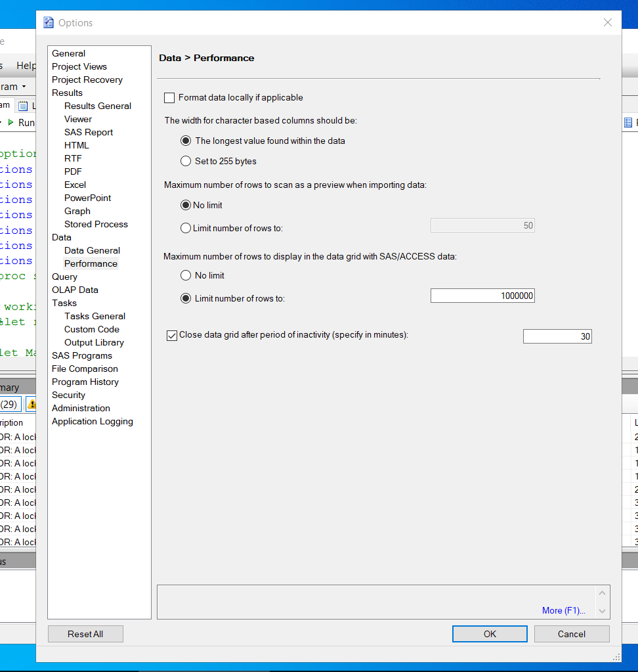Select the Data category
This screenshot has width=638, height=672.
pyautogui.click(x=61, y=237)
